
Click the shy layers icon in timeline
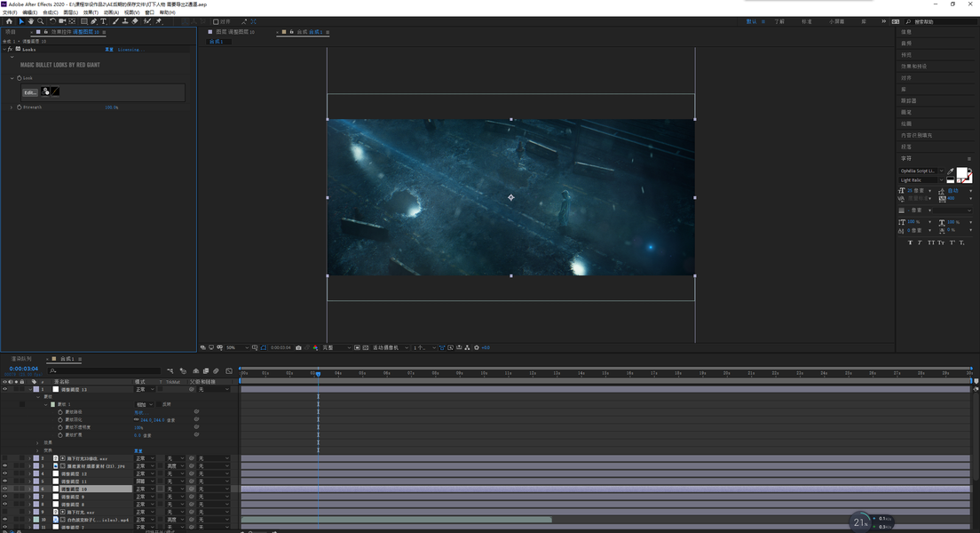pyautogui.click(x=195, y=371)
